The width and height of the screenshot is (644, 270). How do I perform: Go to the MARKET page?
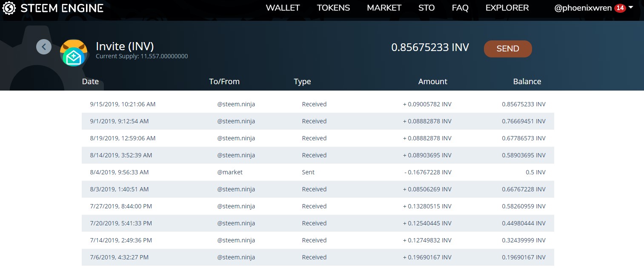[x=384, y=8]
